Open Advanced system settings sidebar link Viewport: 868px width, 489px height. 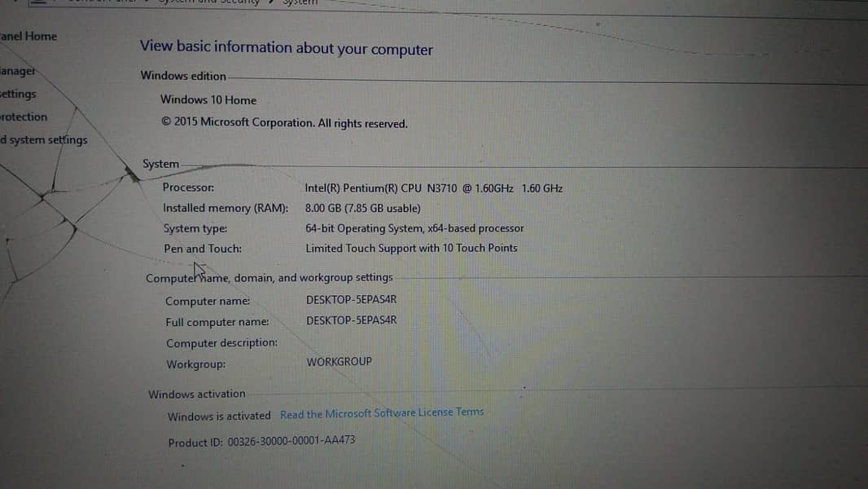coord(44,139)
